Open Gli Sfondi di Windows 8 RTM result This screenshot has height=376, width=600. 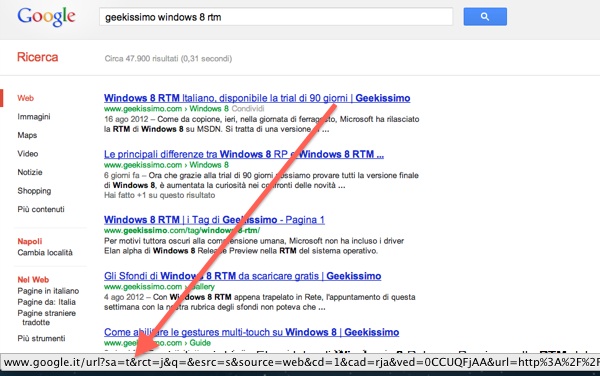pyautogui.click(x=243, y=276)
